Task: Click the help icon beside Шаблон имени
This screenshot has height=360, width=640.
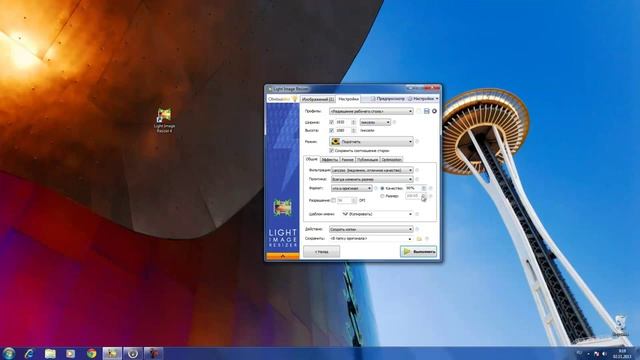Action: tap(417, 214)
